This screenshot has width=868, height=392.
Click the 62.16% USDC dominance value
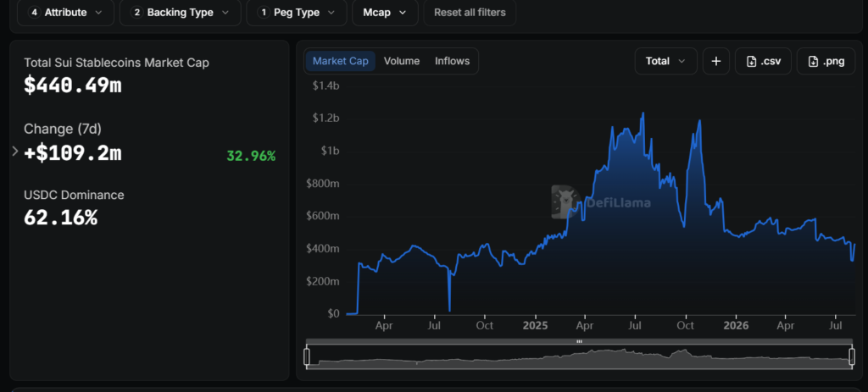tap(60, 218)
